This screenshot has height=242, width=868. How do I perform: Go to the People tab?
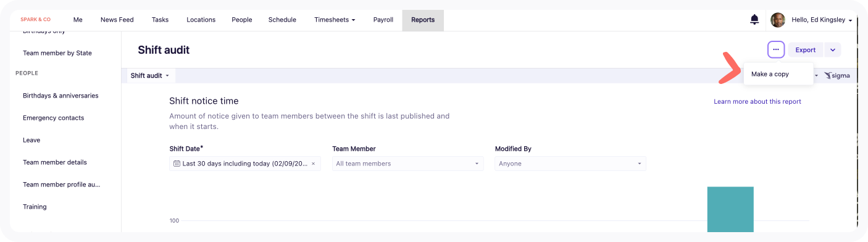[242, 20]
